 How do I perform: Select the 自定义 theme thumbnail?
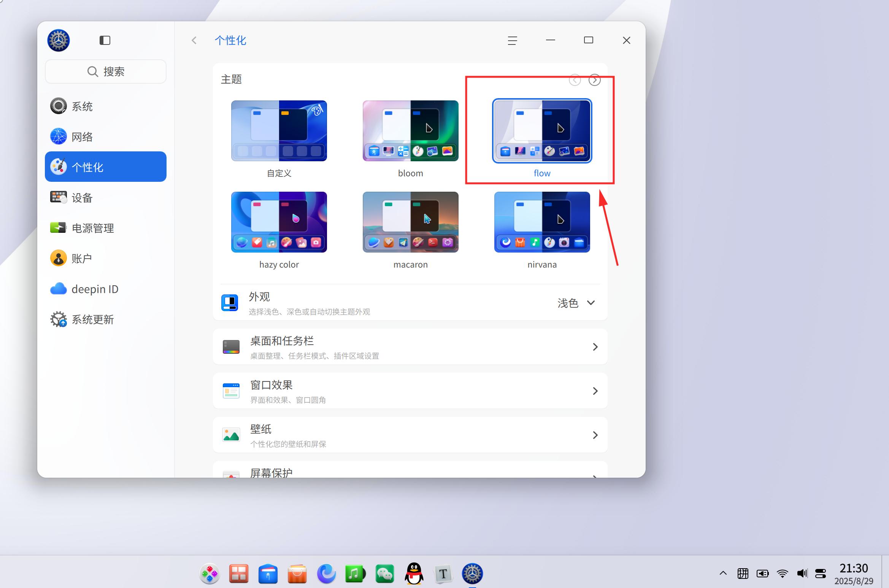(279, 131)
